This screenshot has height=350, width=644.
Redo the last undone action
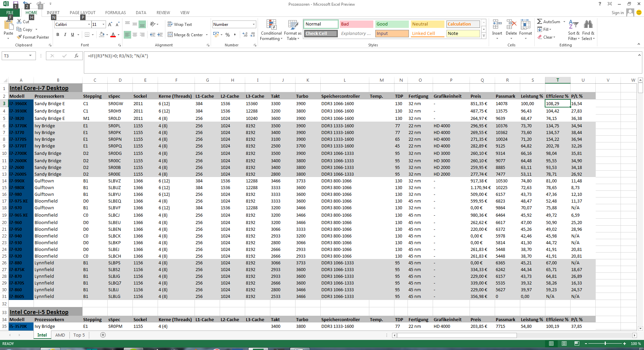(x=39, y=4)
